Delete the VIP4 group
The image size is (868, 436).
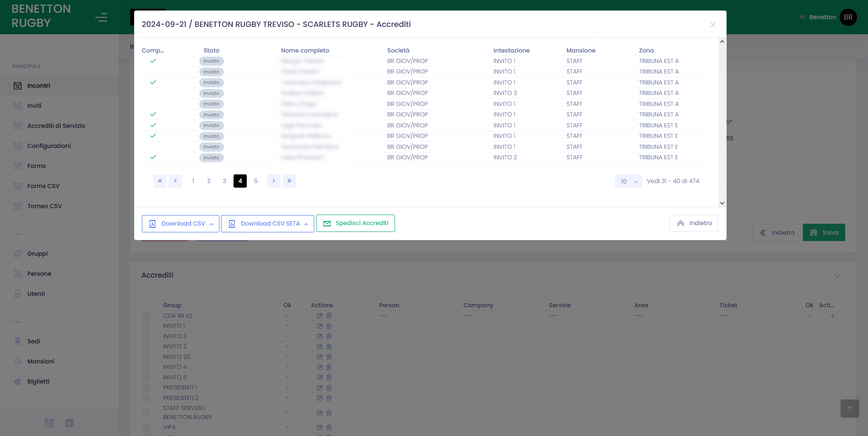pyautogui.click(x=329, y=428)
